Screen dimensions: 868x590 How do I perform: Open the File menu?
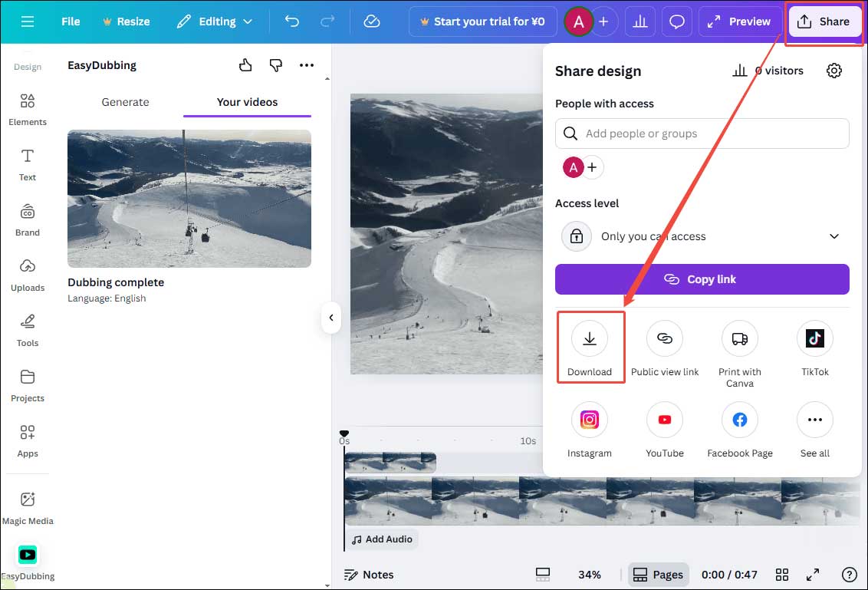coord(70,21)
